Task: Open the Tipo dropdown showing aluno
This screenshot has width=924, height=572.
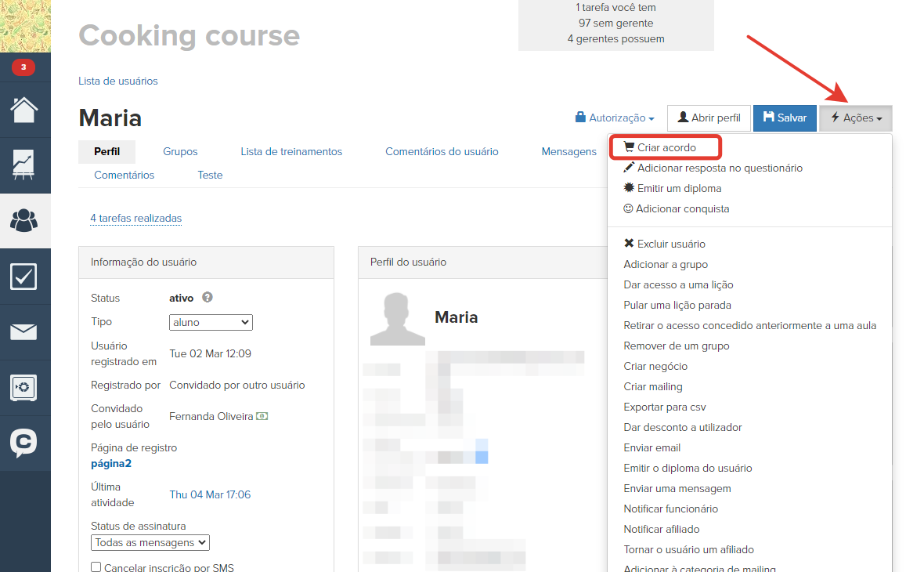Action: click(x=211, y=322)
